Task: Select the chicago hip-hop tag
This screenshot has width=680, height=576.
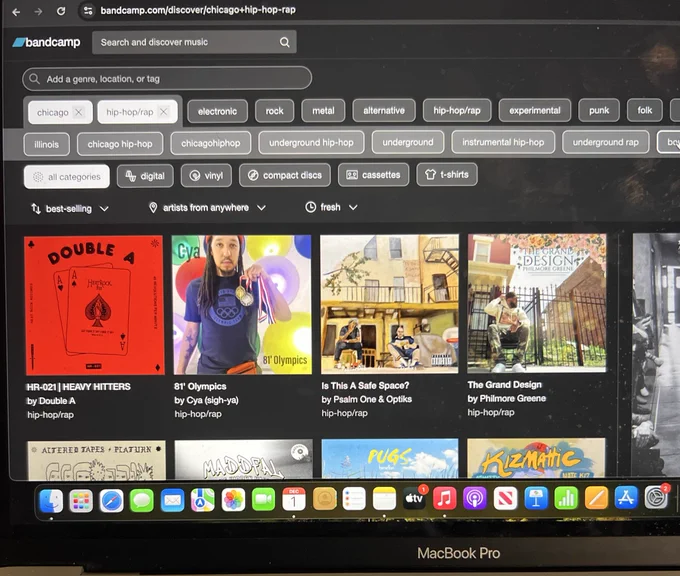Action: coord(120,144)
